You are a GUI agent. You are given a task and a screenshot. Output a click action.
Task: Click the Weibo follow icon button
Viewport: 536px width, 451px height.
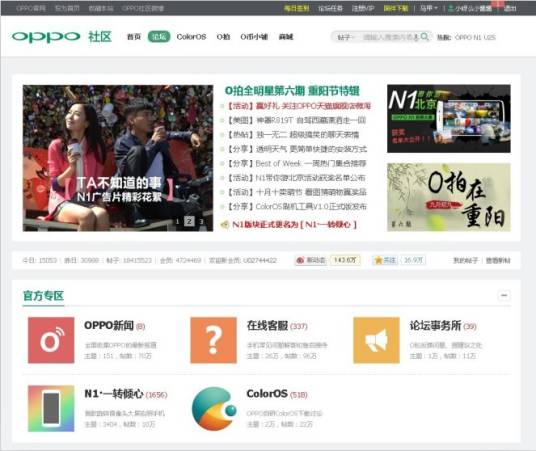click(x=310, y=260)
